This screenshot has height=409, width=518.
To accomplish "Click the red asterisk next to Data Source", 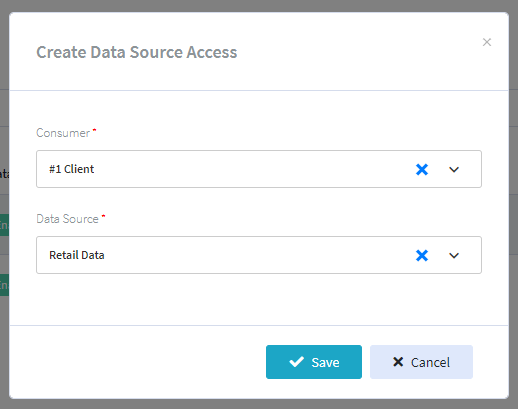I will pyautogui.click(x=103, y=216).
